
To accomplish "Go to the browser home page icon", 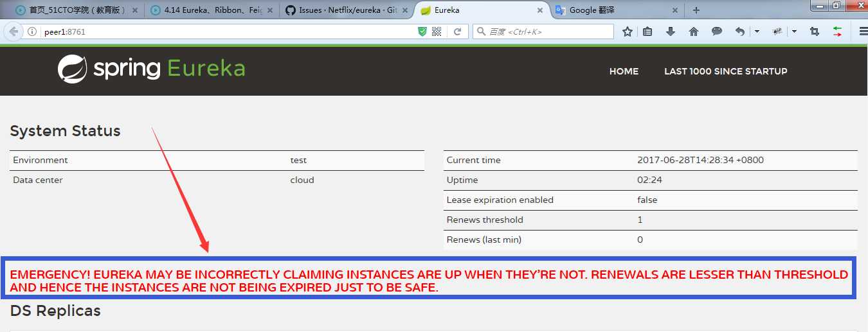I will [694, 31].
